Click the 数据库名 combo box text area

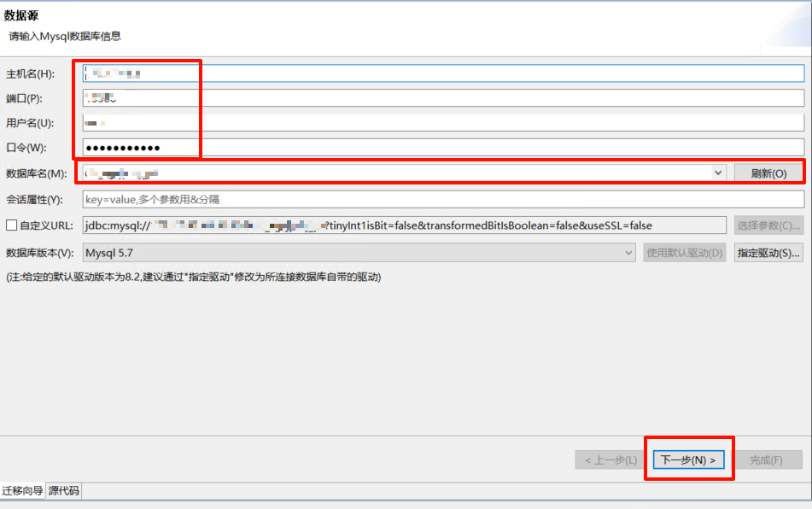tap(397, 173)
